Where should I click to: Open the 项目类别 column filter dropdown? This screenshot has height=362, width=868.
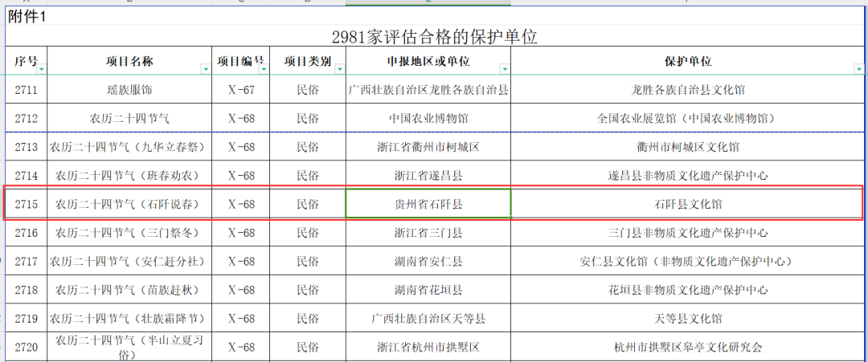[338, 70]
